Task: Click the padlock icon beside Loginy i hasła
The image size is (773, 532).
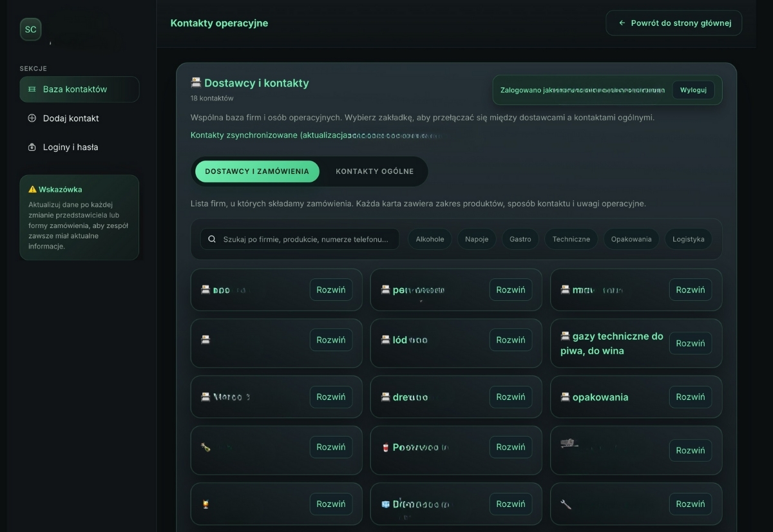Action: [x=31, y=147]
